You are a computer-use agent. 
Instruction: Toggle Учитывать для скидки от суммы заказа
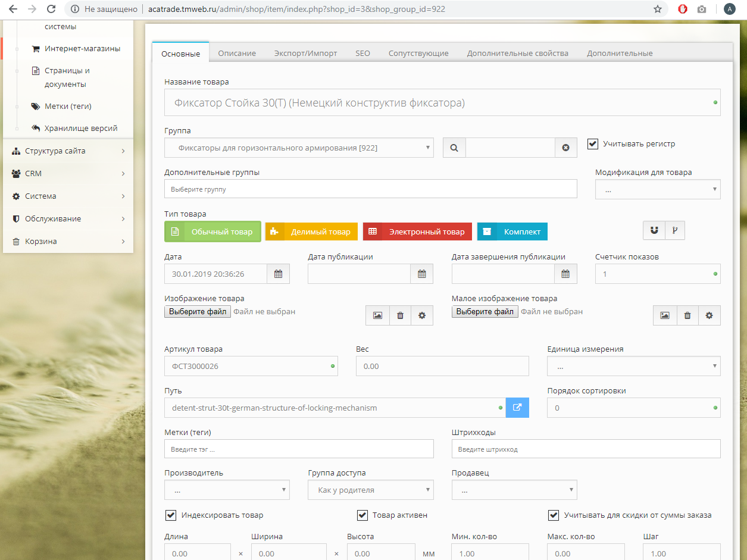[554, 515]
